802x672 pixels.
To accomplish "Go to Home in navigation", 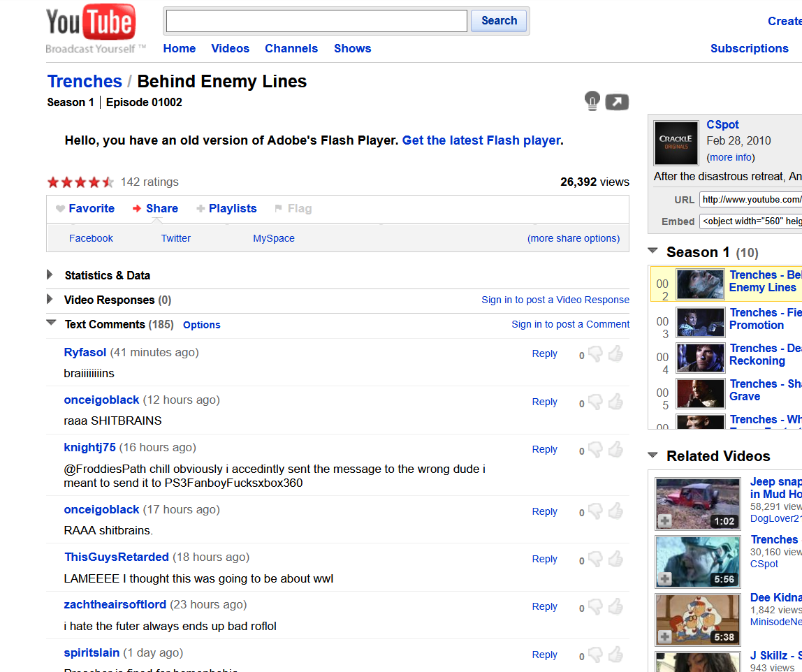I will pyautogui.click(x=180, y=49).
